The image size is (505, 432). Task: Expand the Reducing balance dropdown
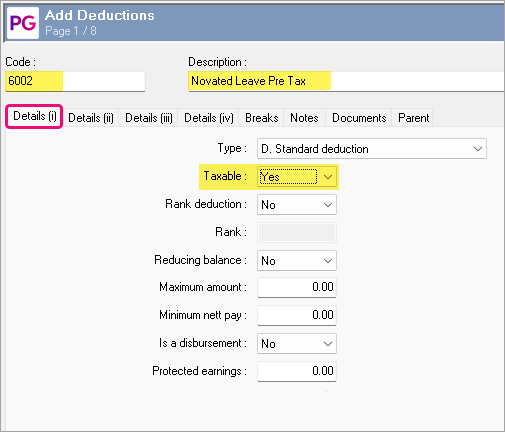(297, 261)
